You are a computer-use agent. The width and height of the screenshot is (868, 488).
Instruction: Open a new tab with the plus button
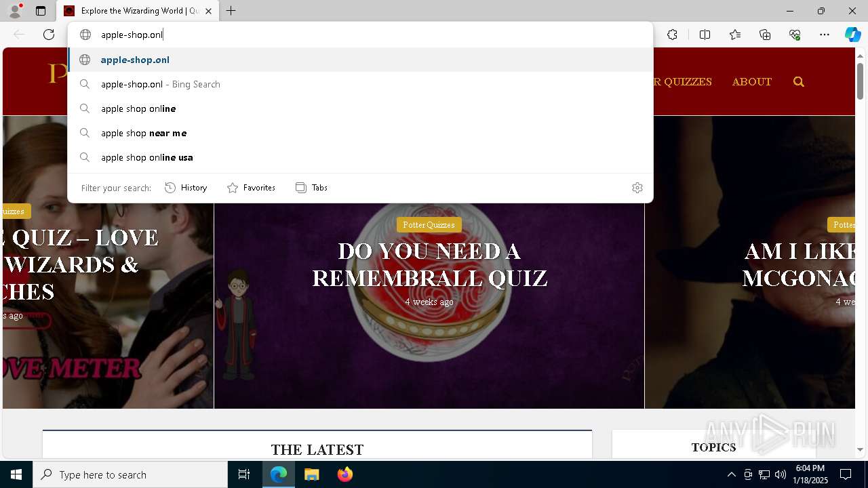click(x=231, y=11)
